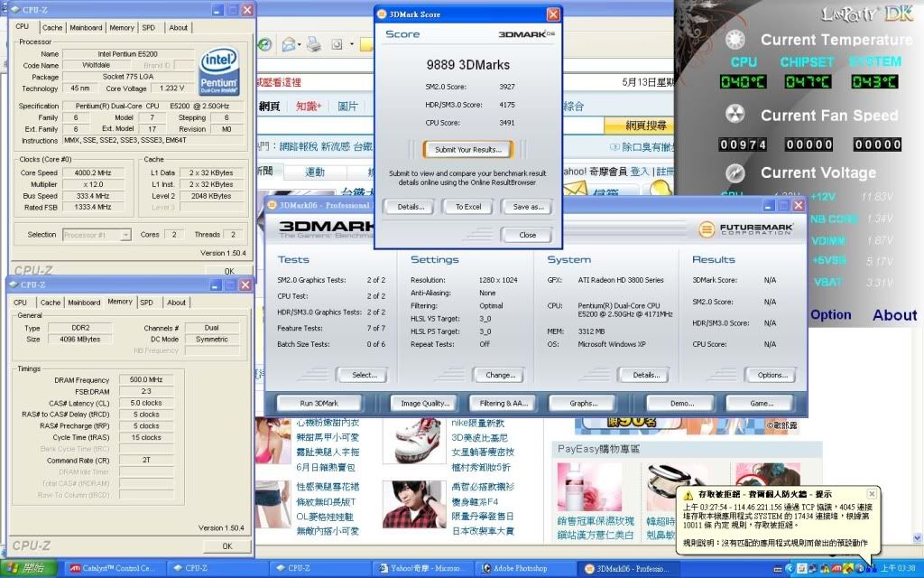Select the 圖片 search tab on Yahoo
This screenshot has width=924, height=578.
point(347,107)
